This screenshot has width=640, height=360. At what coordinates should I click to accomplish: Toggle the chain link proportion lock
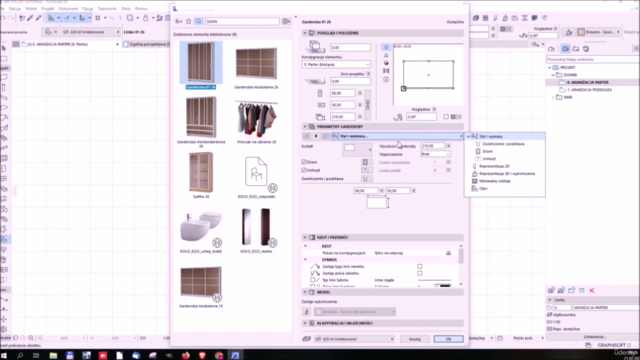[x=367, y=104]
